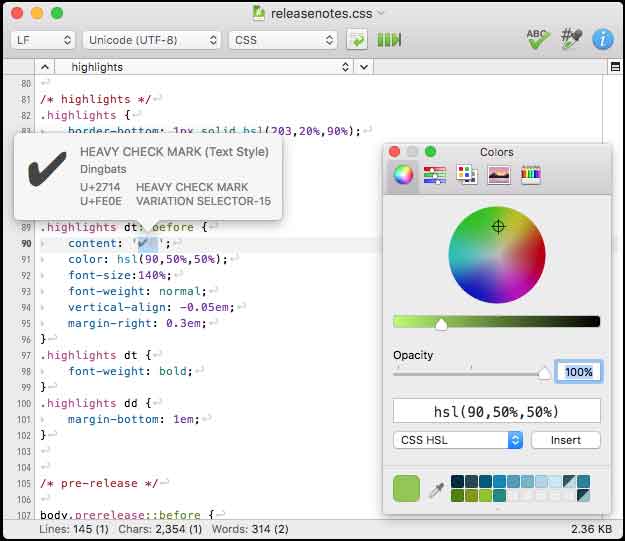Switch to the image palettes pane
Screen dimensions: 625x541
(x=498, y=175)
